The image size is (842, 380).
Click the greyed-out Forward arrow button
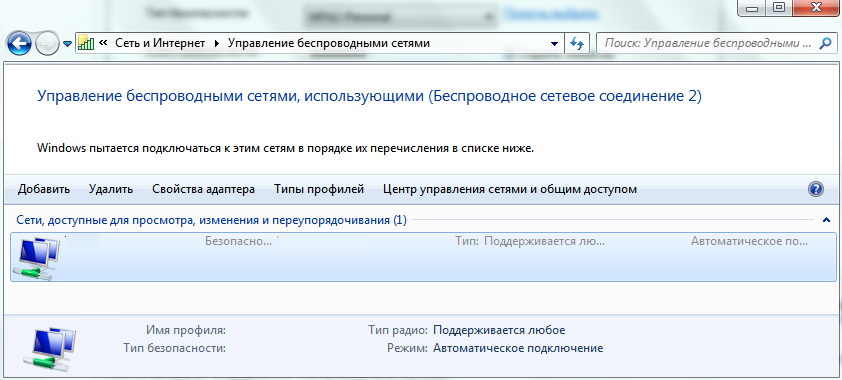pos(48,43)
